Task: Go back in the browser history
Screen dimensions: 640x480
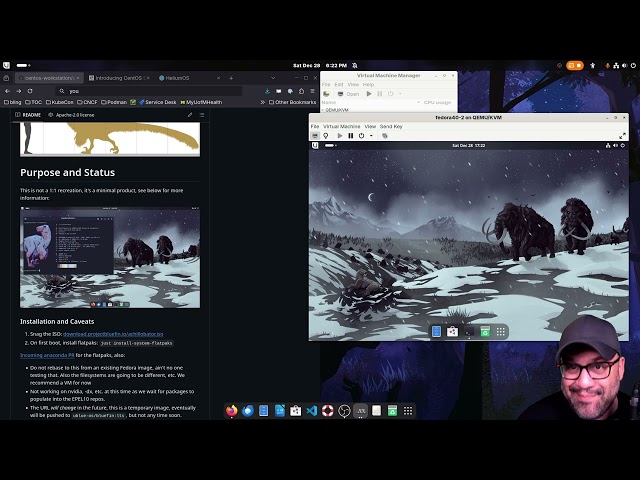Action: [7, 91]
